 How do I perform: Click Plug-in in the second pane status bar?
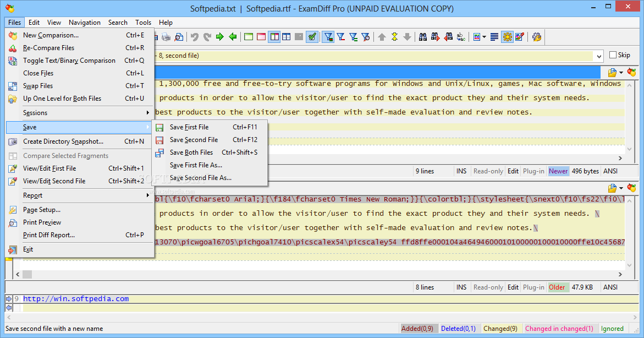[533, 287]
